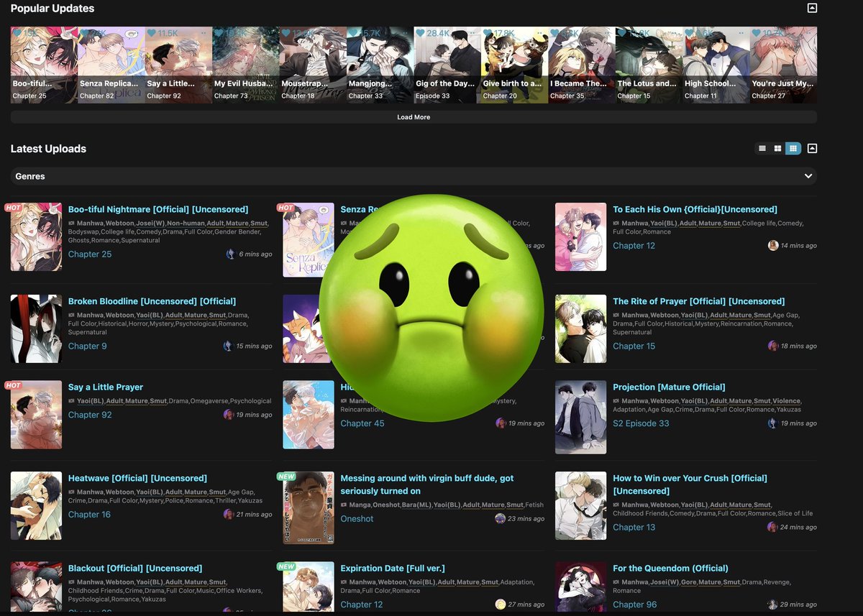
Task: Click uploader avatar beside 27 mins ago
Action: click(x=500, y=604)
